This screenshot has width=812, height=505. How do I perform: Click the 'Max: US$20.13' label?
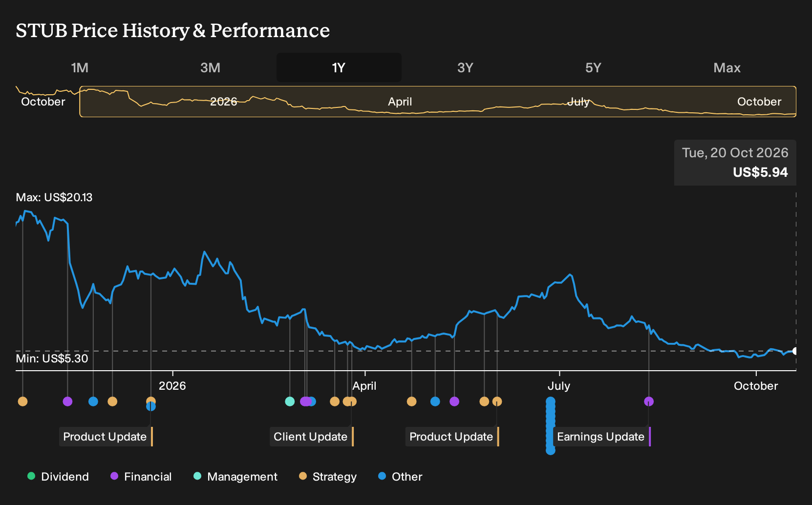pos(54,197)
